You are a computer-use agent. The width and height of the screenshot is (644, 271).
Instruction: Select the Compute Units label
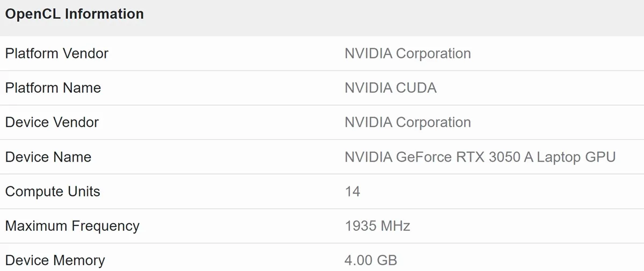pos(53,192)
